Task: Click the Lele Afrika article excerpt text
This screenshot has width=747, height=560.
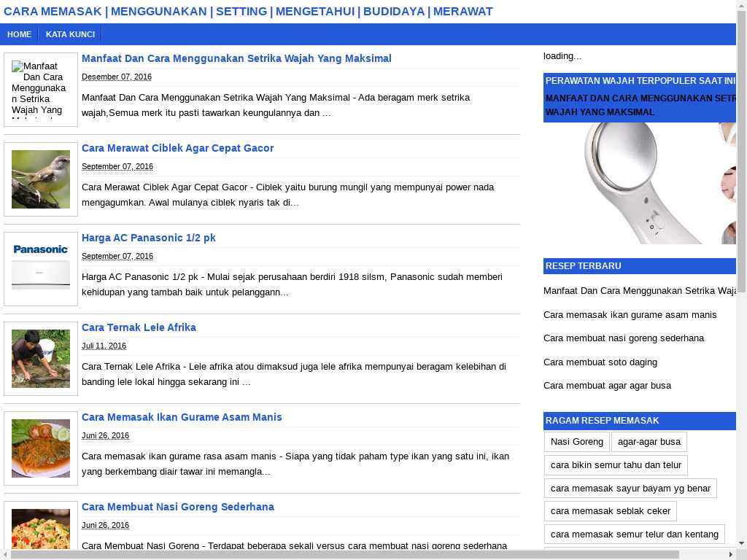Action: click(294, 374)
